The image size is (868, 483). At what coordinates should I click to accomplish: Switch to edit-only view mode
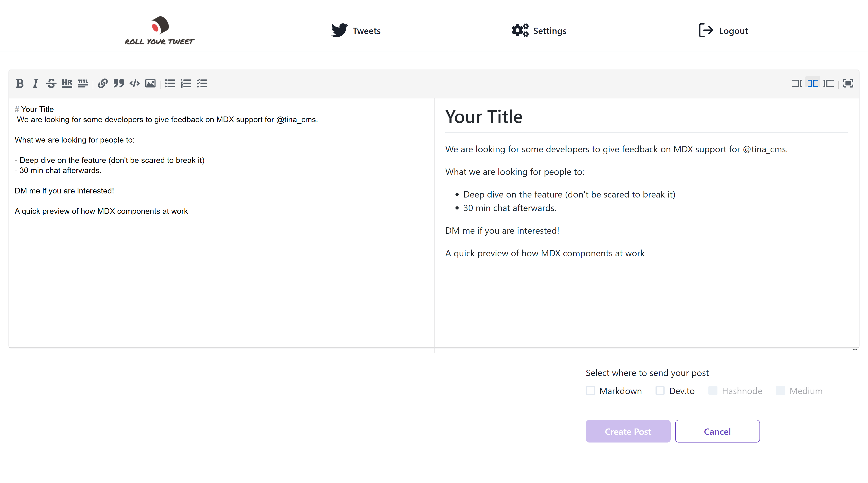(x=797, y=83)
